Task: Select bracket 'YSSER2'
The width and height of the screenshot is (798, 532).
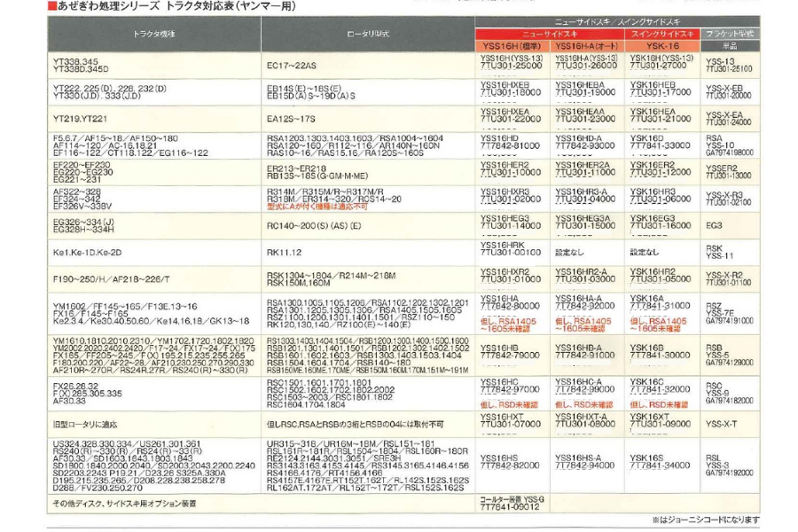Action: (721, 168)
